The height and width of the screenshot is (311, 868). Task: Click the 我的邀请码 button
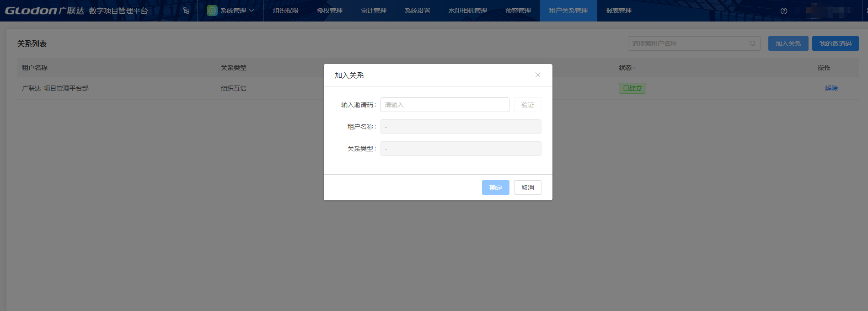pos(835,43)
